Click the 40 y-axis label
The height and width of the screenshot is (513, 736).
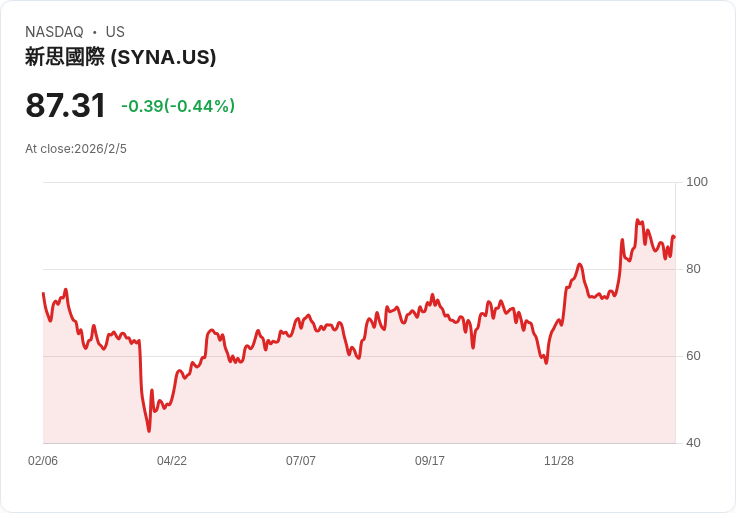coord(694,443)
